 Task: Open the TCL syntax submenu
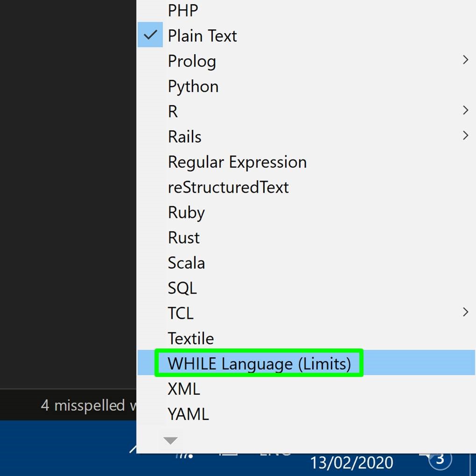[x=306, y=312]
